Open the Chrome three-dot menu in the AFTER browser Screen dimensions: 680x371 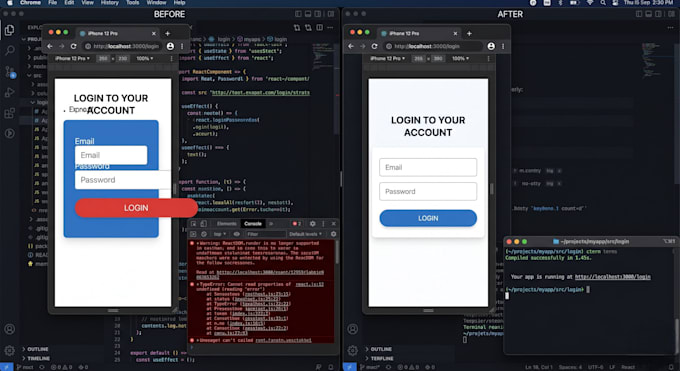[x=503, y=46]
